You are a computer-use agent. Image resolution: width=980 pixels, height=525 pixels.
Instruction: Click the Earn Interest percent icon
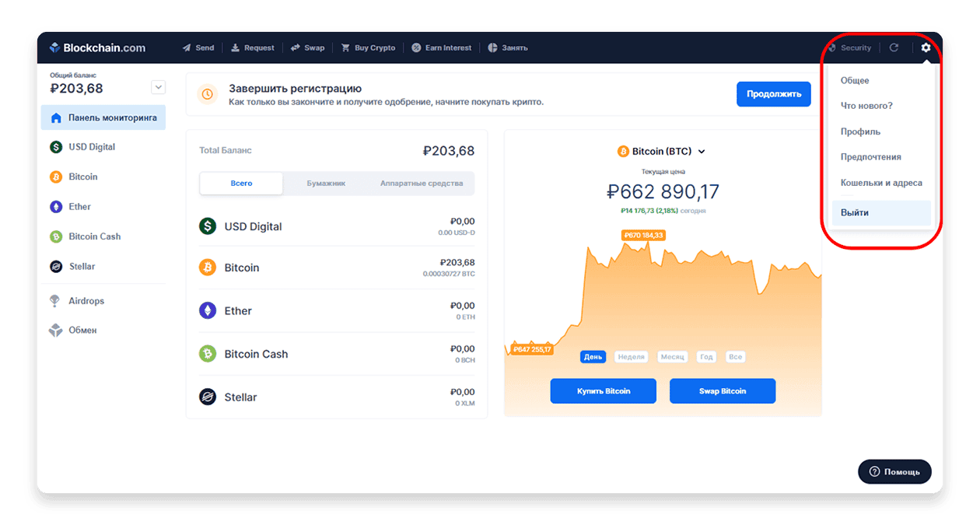pos(416,47)
